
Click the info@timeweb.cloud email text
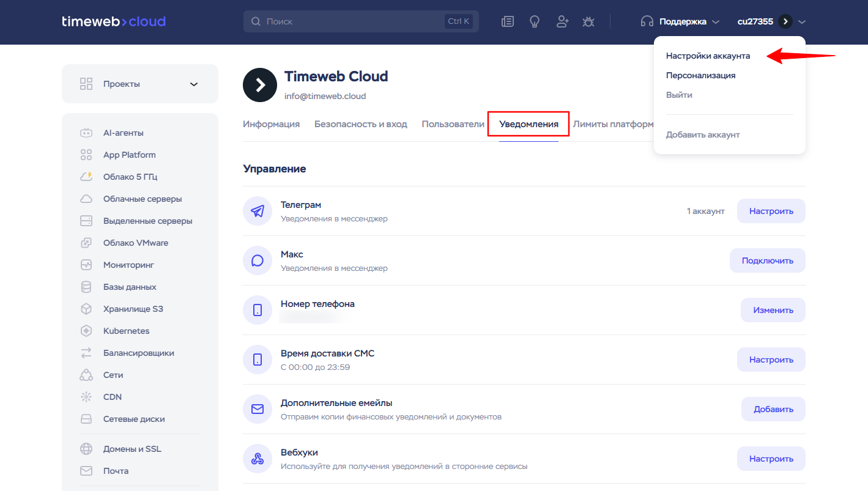tap(325, 96)
